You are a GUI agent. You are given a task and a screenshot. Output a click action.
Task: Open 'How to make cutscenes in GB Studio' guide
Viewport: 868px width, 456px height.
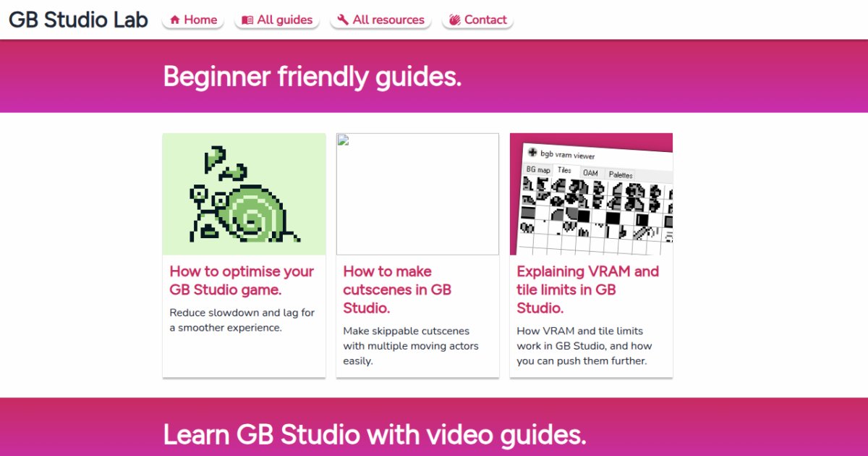pyautogui.click(x=397, y=290)
